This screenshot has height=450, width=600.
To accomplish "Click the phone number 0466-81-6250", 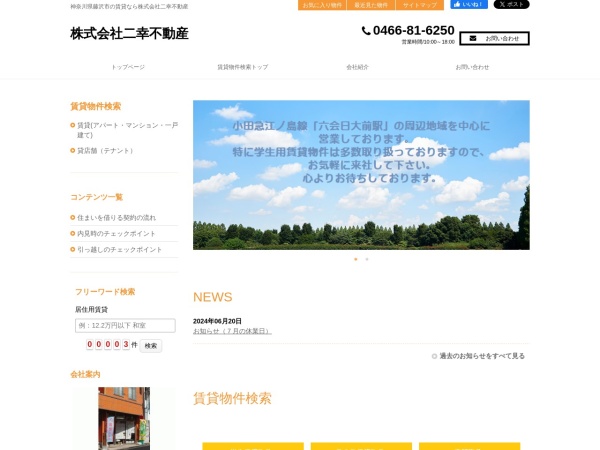I will coord(413,30).
